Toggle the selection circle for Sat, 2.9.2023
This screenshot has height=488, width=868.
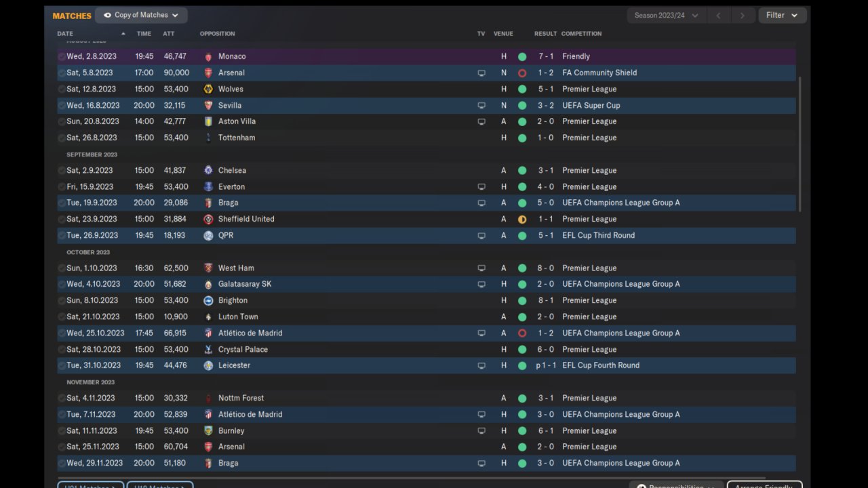point(62,170)
